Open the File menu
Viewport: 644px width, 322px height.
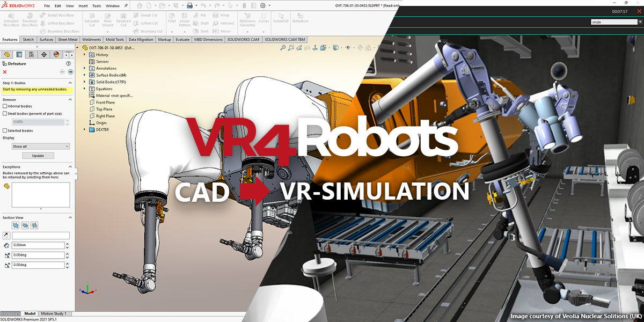(x=47, y=5)
